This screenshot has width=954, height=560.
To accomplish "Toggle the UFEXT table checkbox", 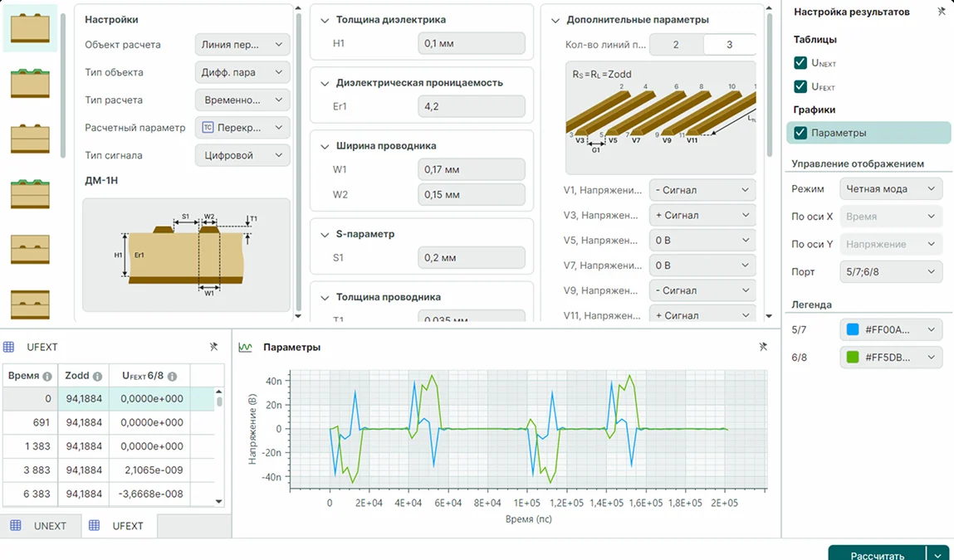I will pos(800,86).
